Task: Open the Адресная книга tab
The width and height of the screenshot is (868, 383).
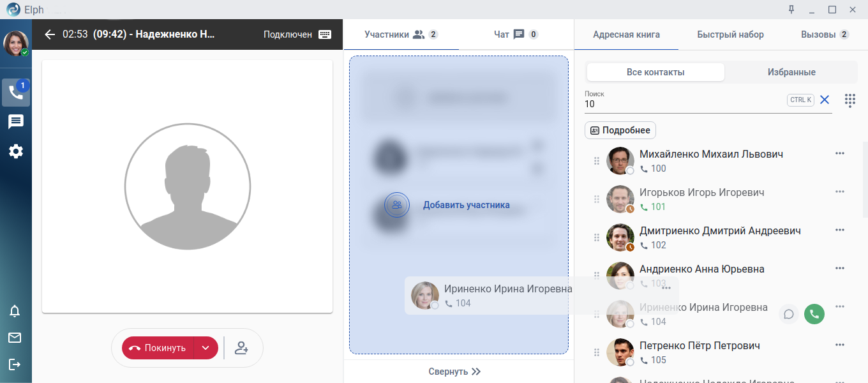Action: point(626,34)
